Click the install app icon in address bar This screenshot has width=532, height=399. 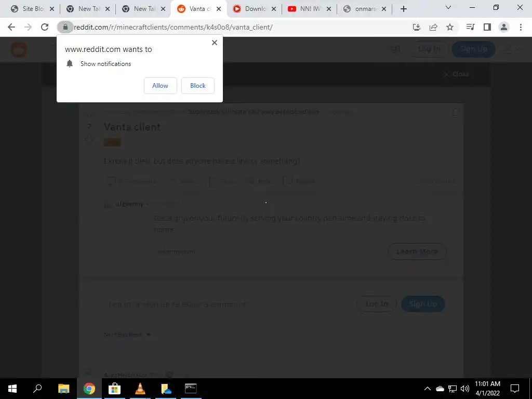[x=417, y=27]
